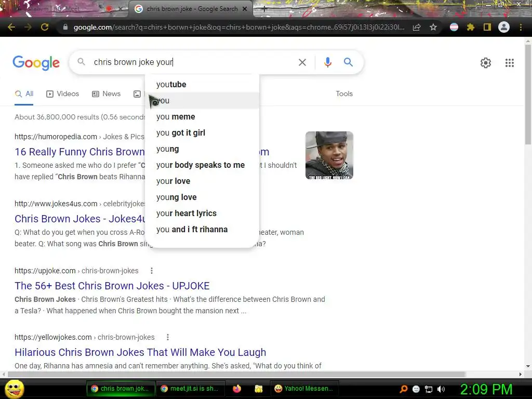Open the browser side panel

click(487, 27)
